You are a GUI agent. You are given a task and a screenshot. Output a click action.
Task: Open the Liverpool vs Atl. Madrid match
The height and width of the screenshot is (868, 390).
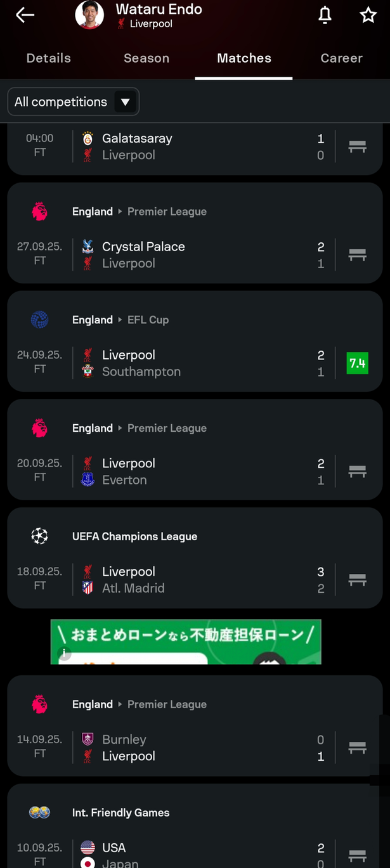point(190,580)
